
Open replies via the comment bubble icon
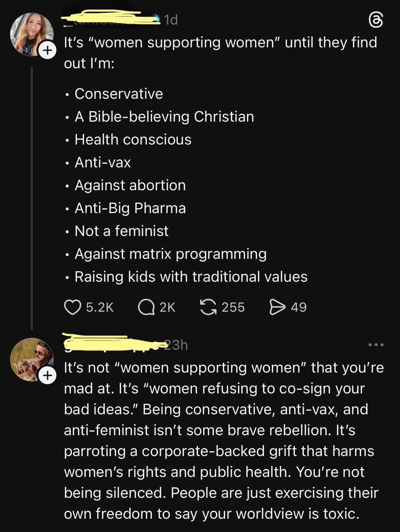point(146,307)
